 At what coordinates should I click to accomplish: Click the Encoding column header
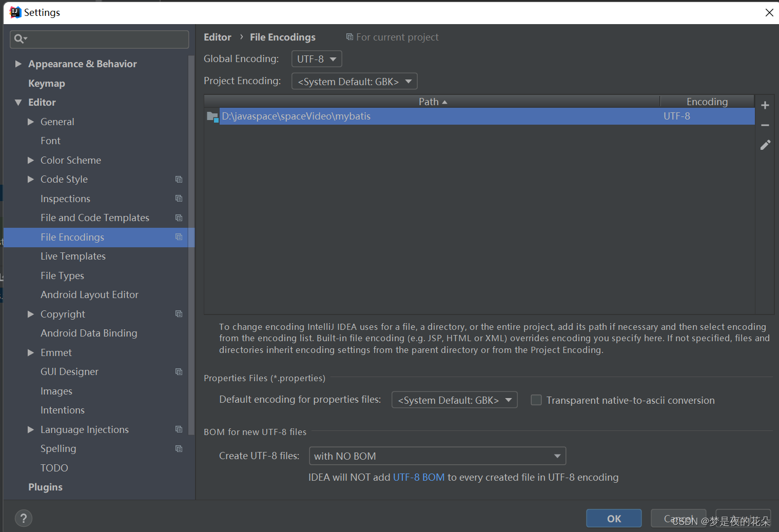tap(707, 102)
